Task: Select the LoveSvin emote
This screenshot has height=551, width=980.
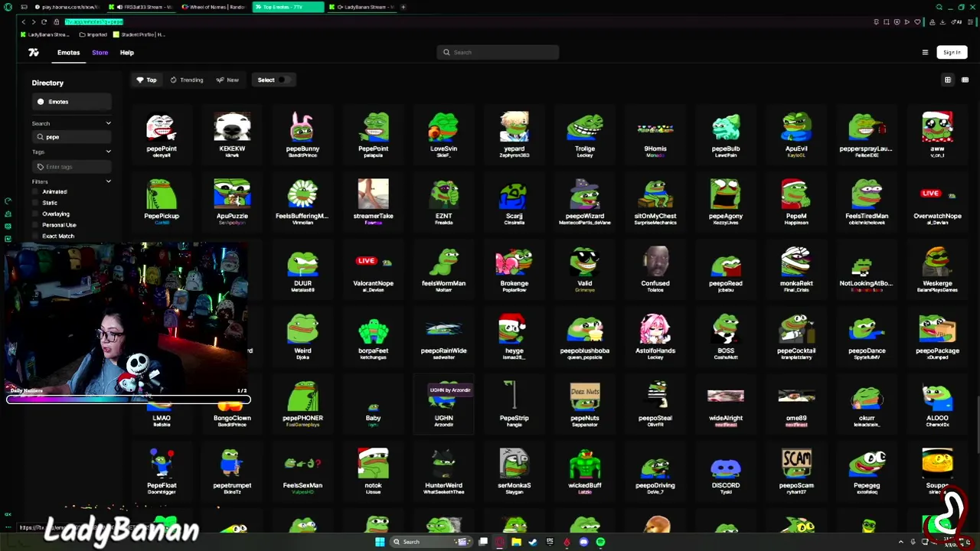Action: click(444, 135)
